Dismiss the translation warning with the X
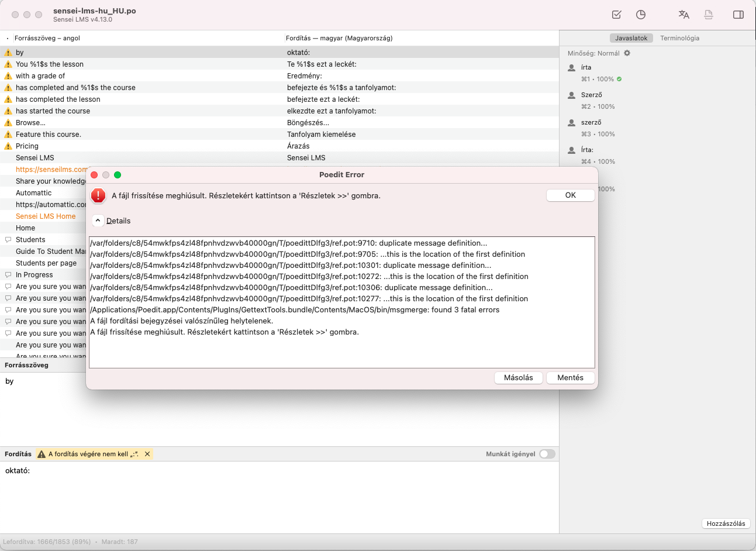The image size is (756, 551). tap(147, 453)
